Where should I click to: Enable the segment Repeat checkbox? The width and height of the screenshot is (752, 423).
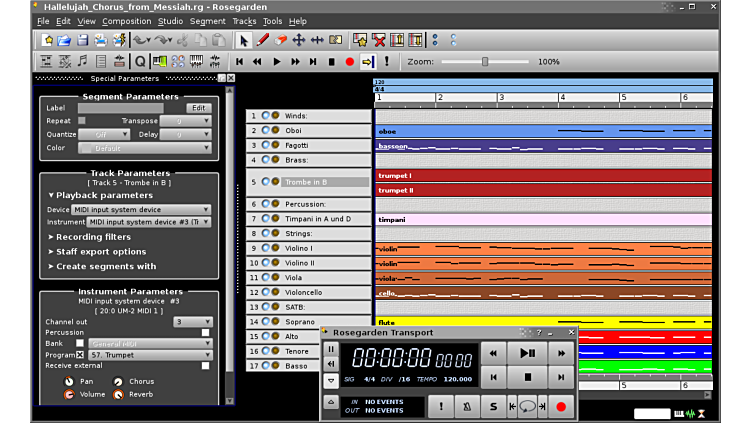[82, 120]
